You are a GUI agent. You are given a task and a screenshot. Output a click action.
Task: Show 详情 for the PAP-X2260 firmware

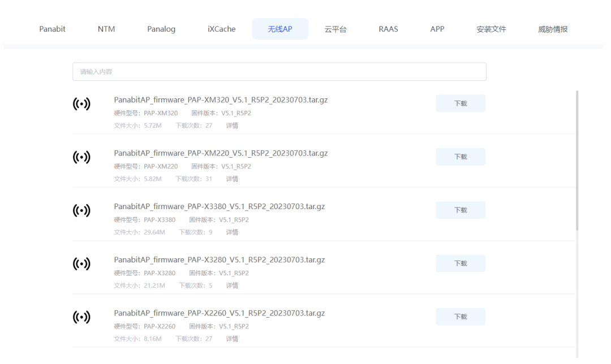232,339
